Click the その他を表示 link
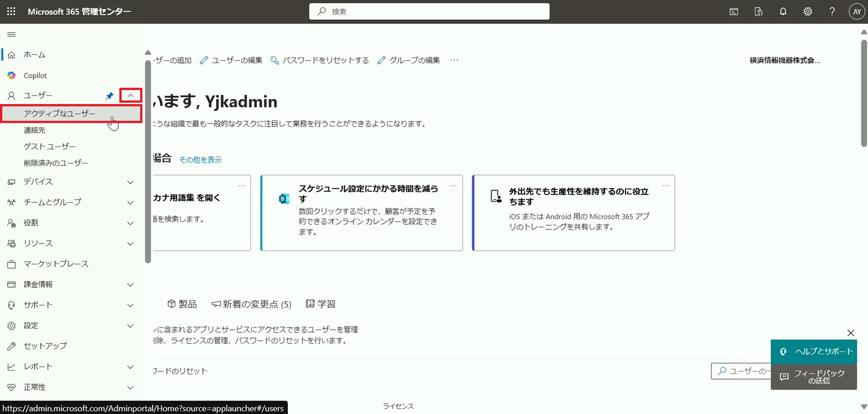This screenshot has height=414, width=868. coord(200,160)
